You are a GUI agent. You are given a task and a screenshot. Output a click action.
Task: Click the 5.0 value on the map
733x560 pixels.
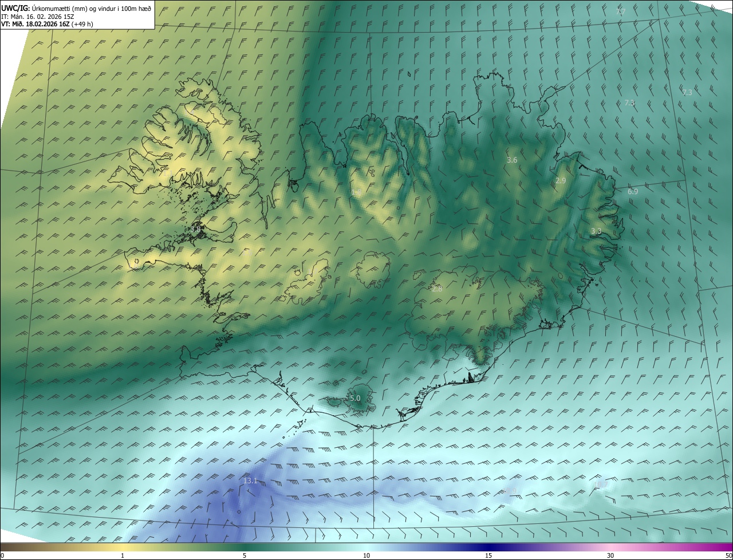[355, 398]
